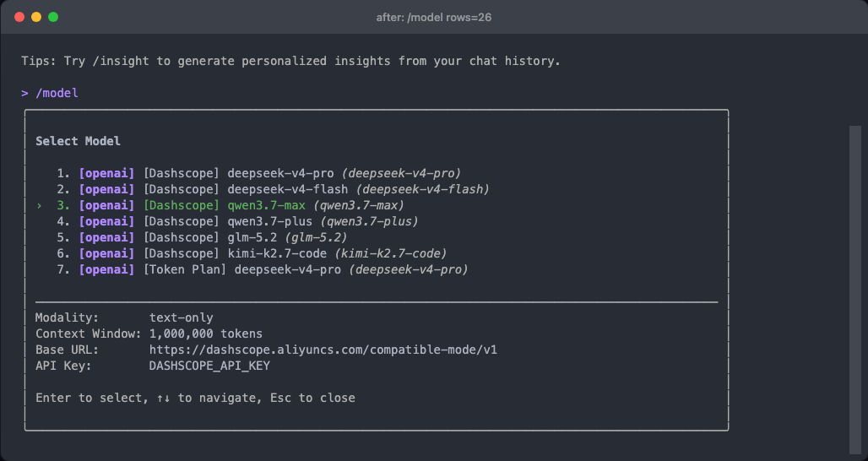Click the API Key: label
This screenshot has height=461, width=868.
[x=63, y=366]
